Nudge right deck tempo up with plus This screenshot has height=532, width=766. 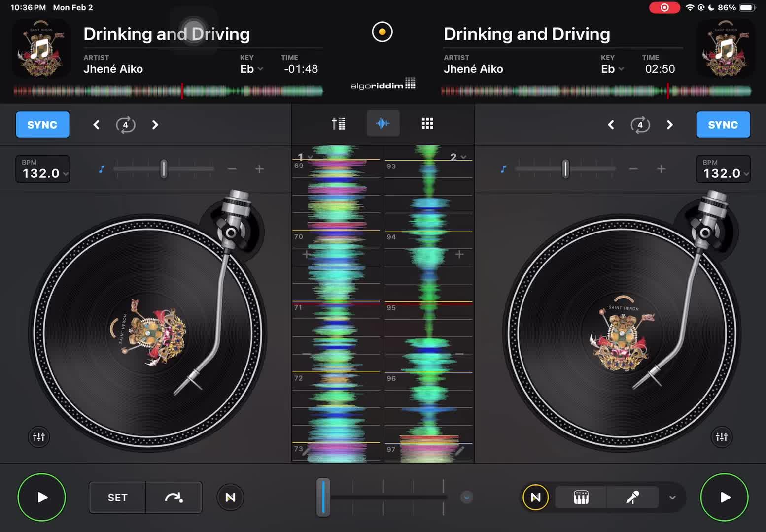click(x=661, y=169)
